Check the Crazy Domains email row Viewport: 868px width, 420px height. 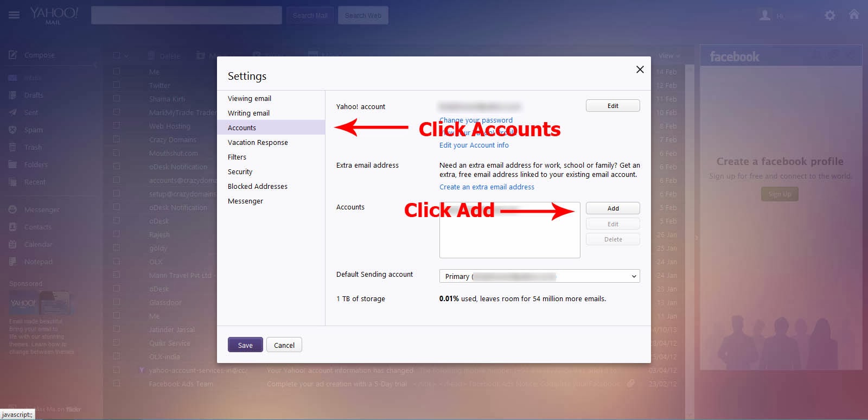tap(116, 139)
